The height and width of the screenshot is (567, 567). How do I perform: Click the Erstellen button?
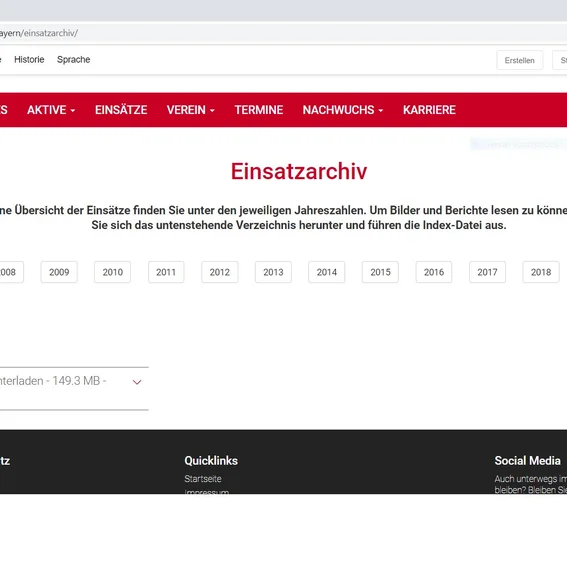tap(519, 60)
